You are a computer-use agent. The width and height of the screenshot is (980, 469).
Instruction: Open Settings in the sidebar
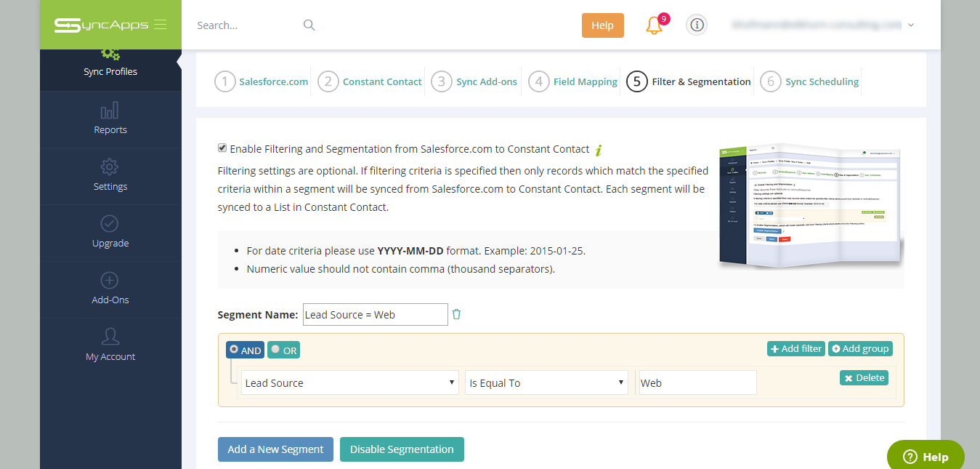[x=110, y=176]
